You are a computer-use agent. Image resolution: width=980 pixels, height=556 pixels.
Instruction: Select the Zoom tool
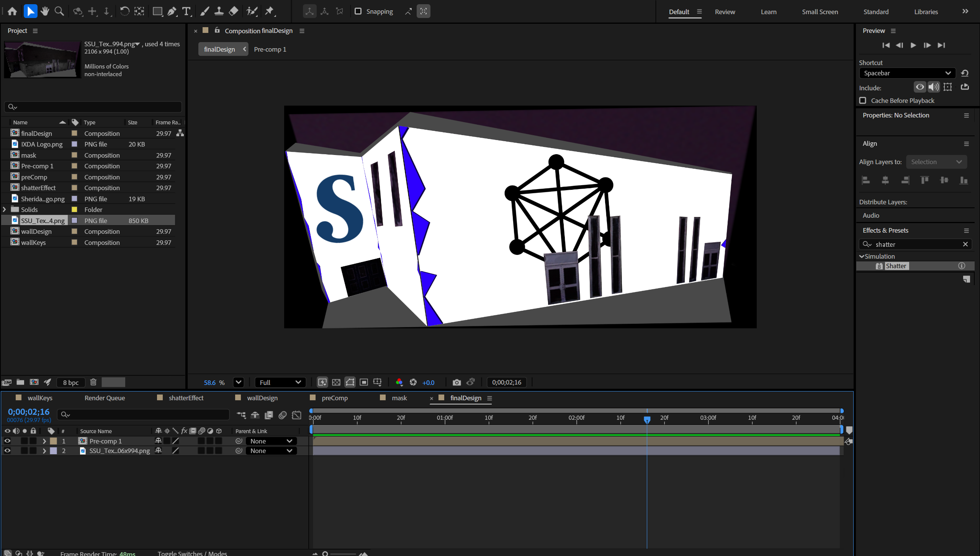pos(59,11)
